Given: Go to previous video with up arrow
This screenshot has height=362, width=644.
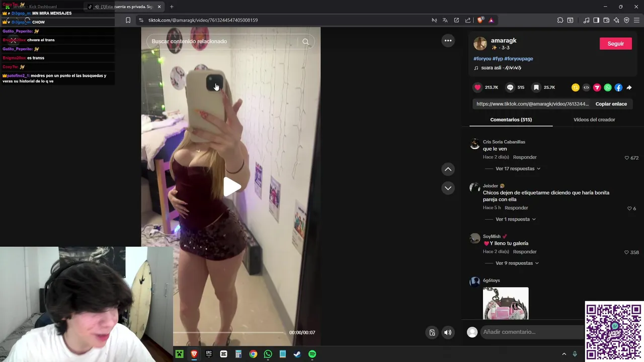Looking at the screenshot, I should (x=448, y=169).
